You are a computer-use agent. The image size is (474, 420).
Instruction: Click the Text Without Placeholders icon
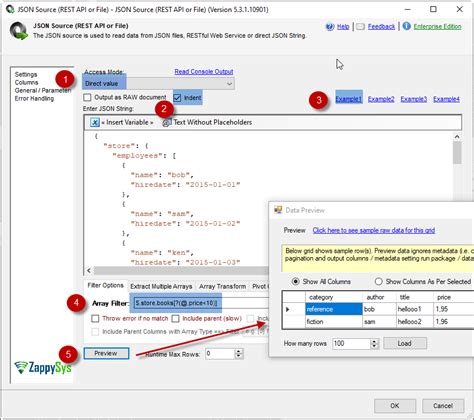coord(167,123)
